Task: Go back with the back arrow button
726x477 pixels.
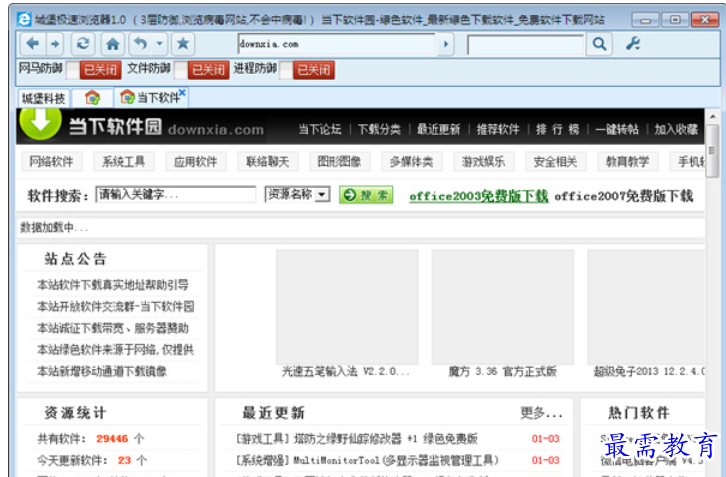Action: (x=32, y=44)
